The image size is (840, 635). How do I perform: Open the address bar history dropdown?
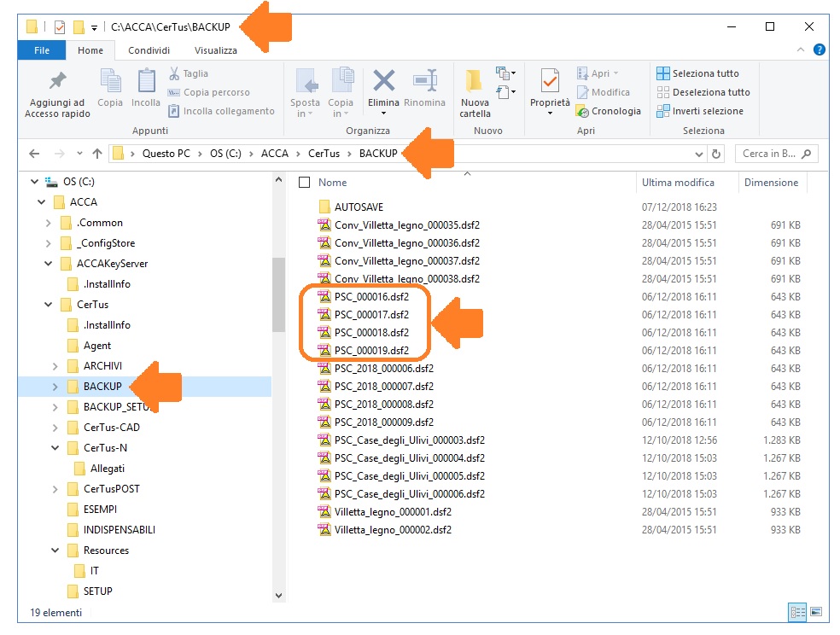click(698, 154)
